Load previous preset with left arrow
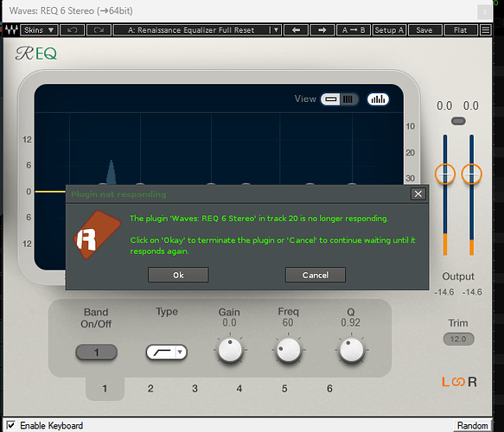The width and height of the screenshot is (504, 432). click(x=296, y=30)
